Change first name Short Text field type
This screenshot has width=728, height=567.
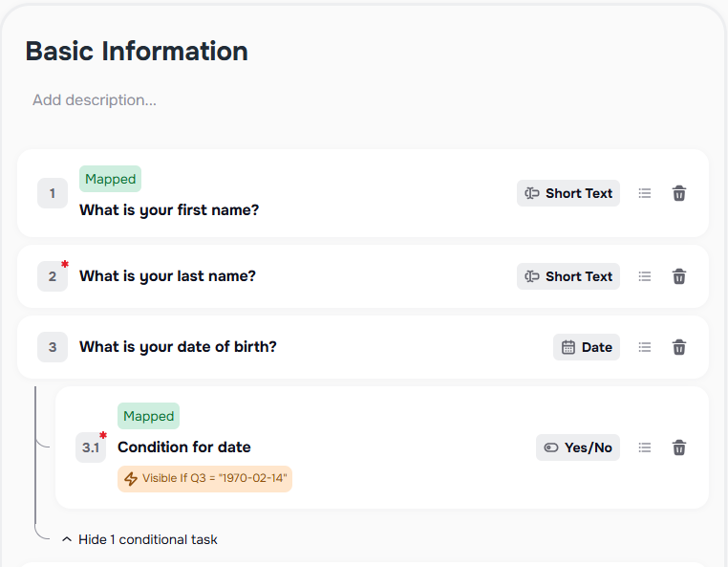point(568,193)
